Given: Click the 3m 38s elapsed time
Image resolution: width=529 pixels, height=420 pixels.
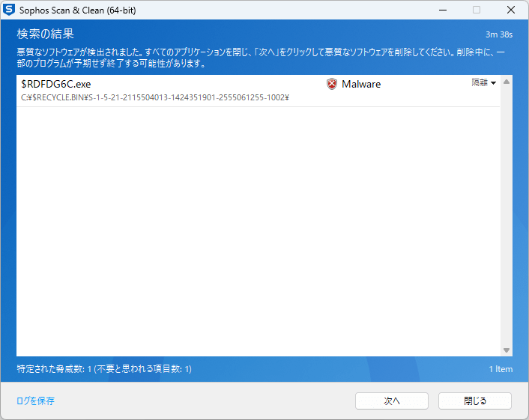Looking at the screenshot, I should 499,34.
